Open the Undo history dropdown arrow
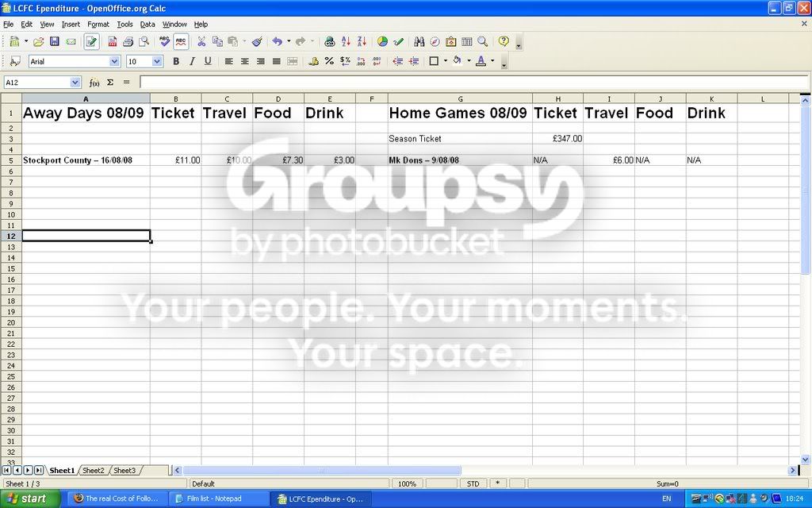The image size is (812, 508). (289, 41)
